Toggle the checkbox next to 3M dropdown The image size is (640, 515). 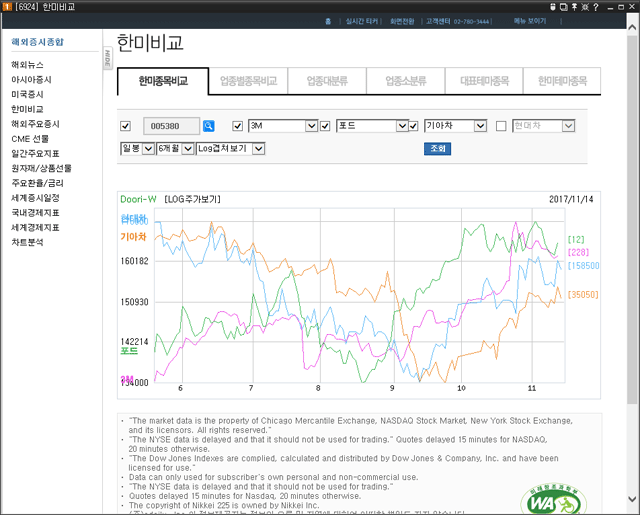238,126
